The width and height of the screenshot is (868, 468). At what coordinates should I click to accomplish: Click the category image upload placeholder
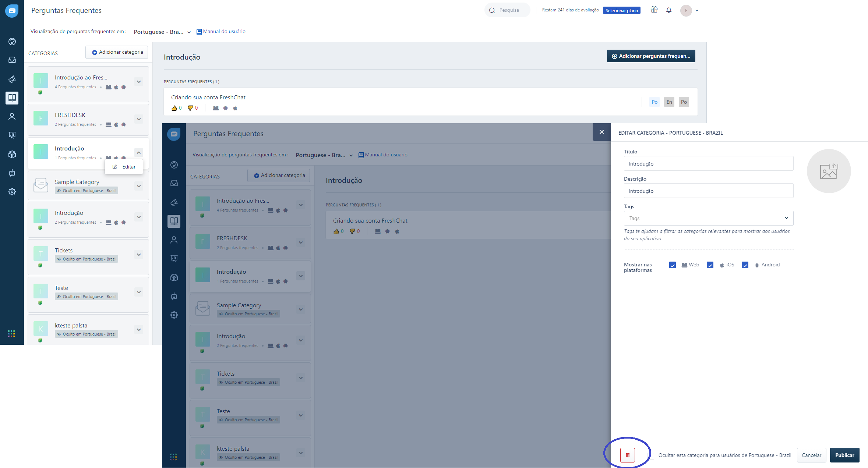point(828,171)
